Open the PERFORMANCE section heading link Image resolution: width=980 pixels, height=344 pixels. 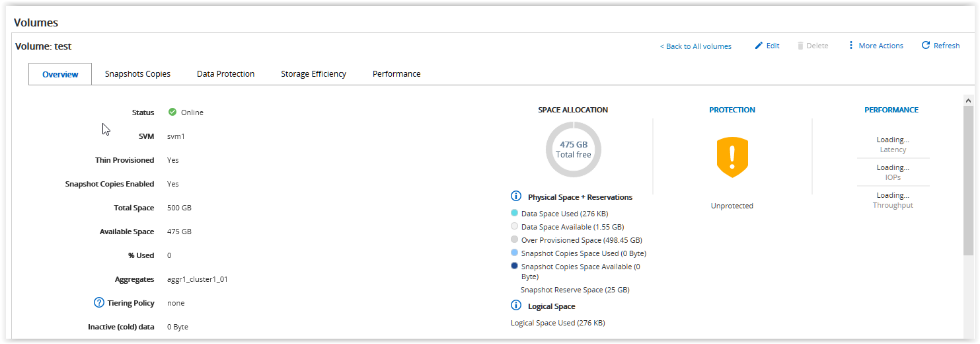[x=891, y=110]
